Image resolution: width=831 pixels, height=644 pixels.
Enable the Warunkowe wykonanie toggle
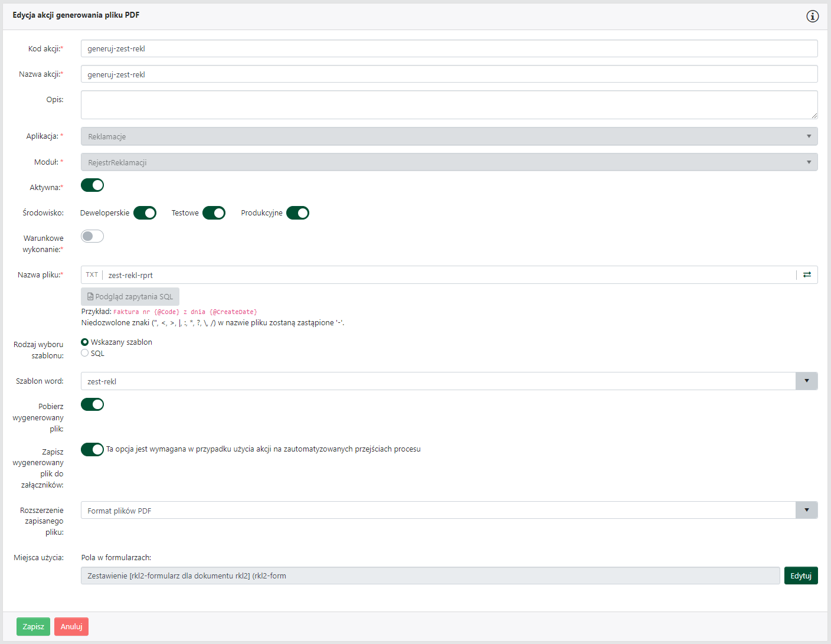tap(92, 236)
